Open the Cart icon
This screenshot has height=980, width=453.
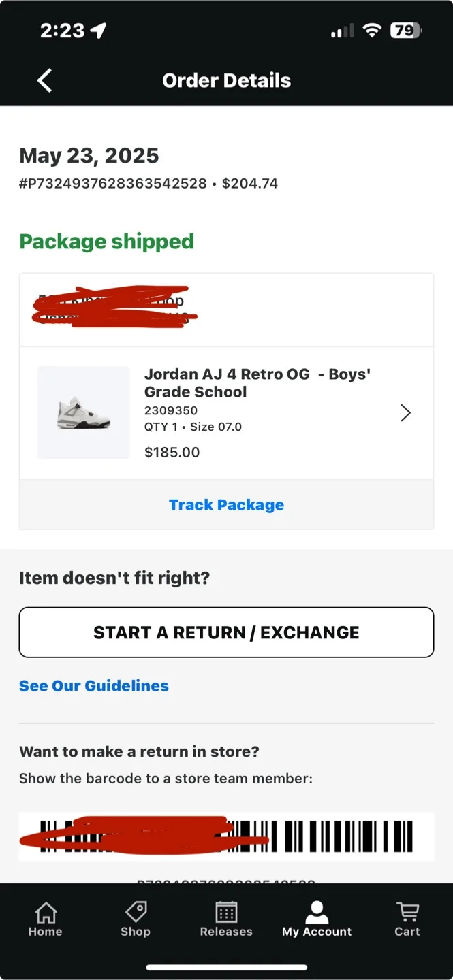pyautogui.click(x=407, y=911)
